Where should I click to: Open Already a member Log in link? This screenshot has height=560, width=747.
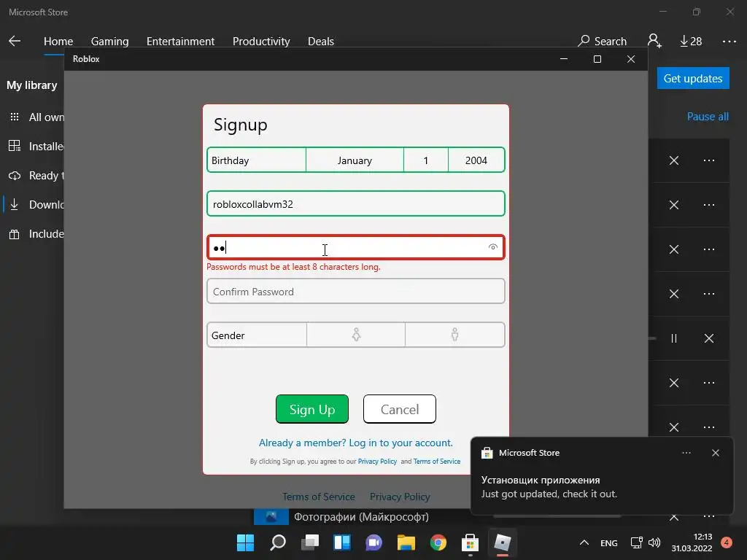(x=356, y=443)
